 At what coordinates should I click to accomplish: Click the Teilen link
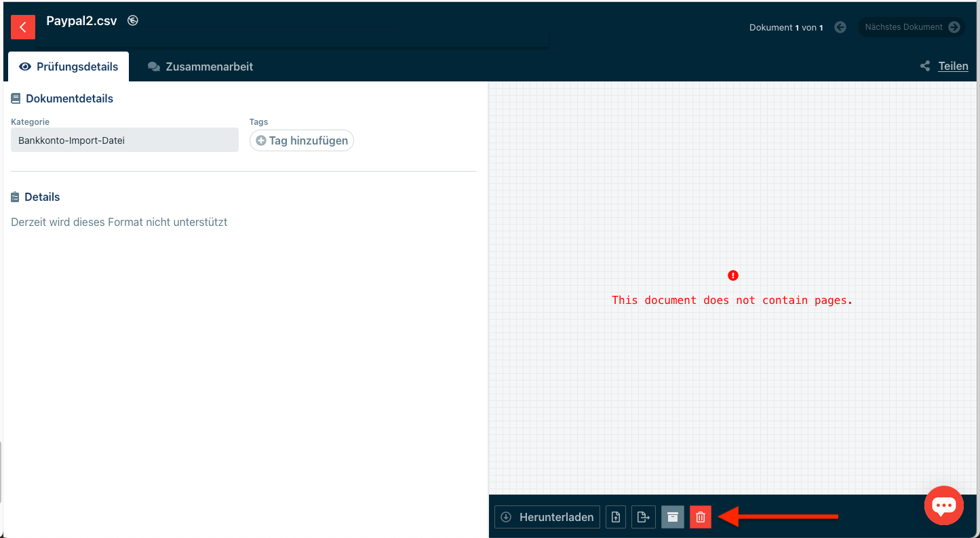[x=953, y=66]
